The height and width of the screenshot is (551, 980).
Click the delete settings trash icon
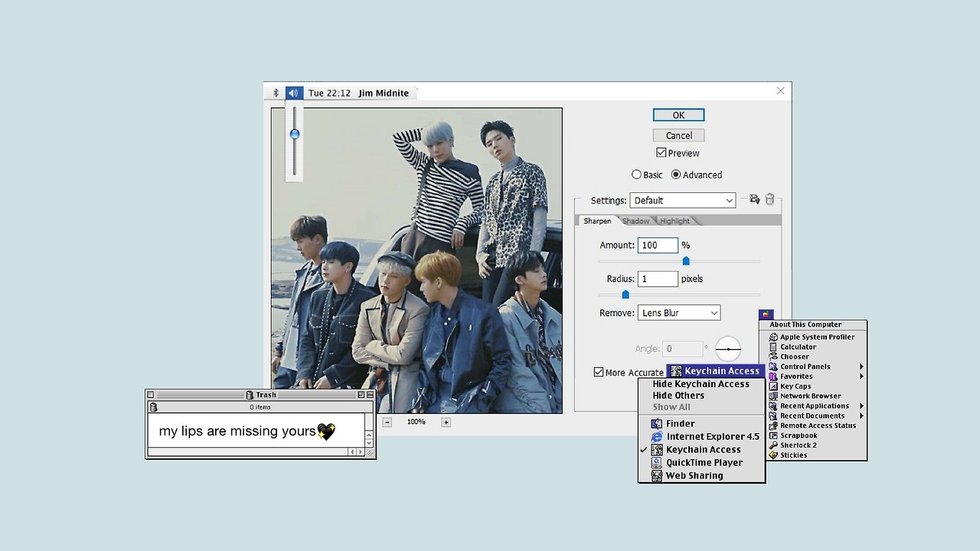[770, 200]
